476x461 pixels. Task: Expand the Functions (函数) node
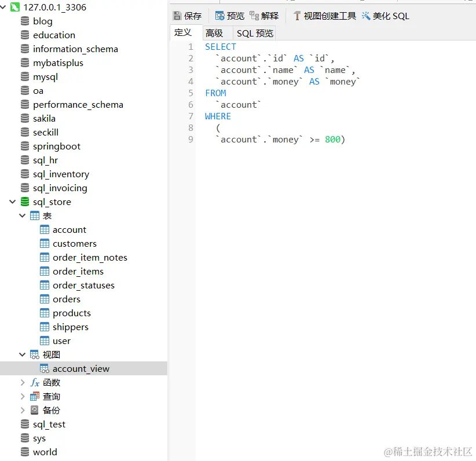23,382
